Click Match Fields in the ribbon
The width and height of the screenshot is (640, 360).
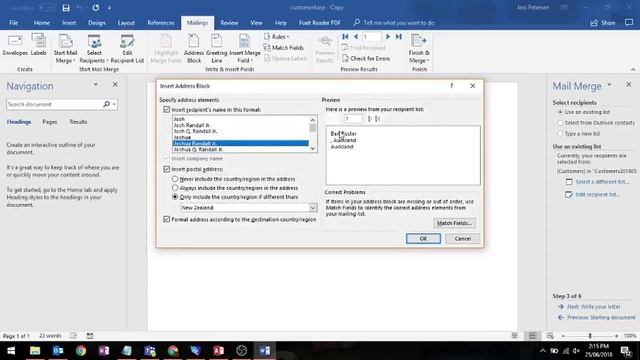point(284,48)
